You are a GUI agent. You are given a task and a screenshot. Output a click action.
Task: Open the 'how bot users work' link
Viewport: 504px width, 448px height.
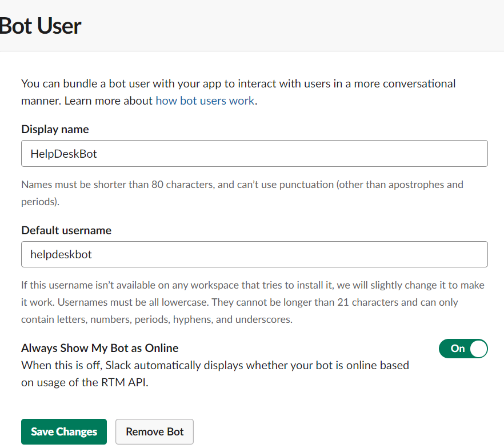pyautogui.click(x=205, y=101)
